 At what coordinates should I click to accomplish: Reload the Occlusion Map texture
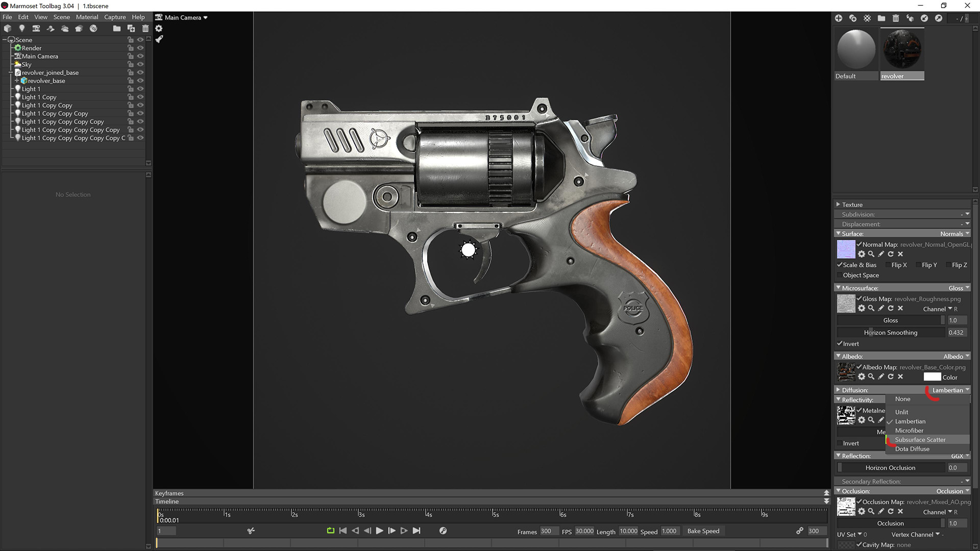tap(891, 511)
